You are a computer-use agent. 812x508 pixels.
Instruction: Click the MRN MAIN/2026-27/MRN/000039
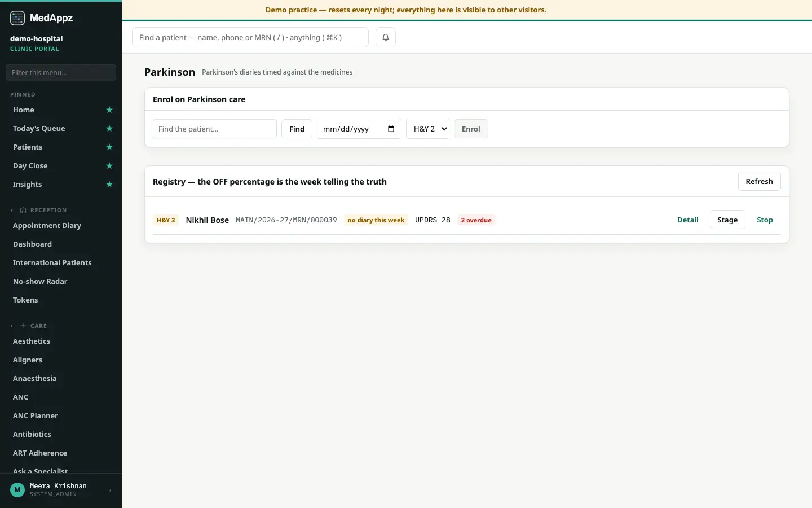click(x=286, y=220)
